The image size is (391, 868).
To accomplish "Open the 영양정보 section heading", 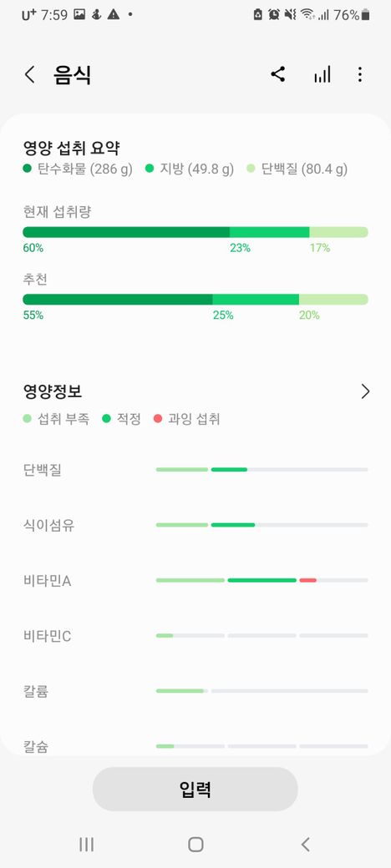I will tap(53, 392).
